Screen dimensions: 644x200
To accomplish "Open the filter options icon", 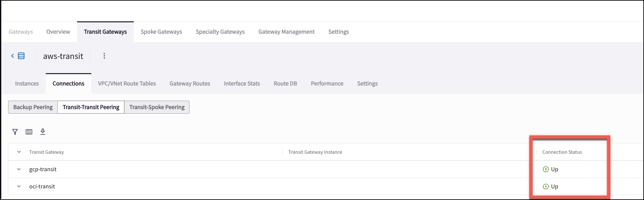I will click(x=15, y=132).
